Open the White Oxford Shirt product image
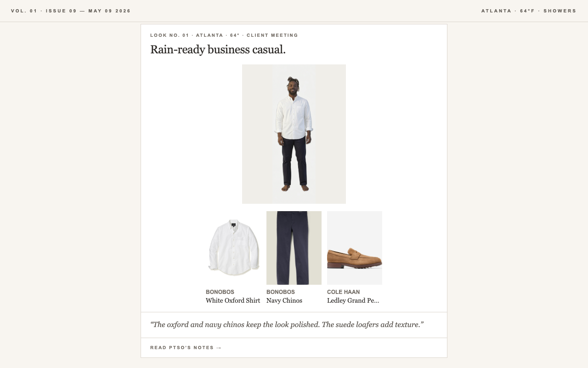The image size is (588, 368). 233,248
